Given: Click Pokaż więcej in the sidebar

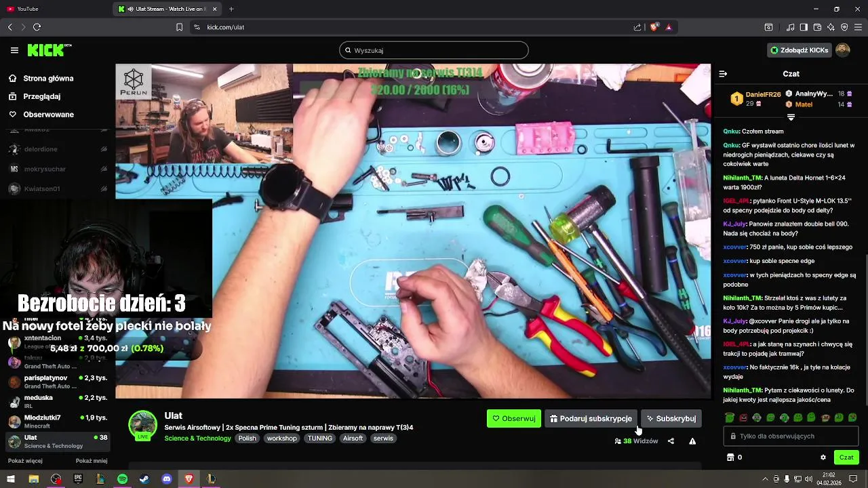Looking at the screenshot, I should click(x=25, y=461).
